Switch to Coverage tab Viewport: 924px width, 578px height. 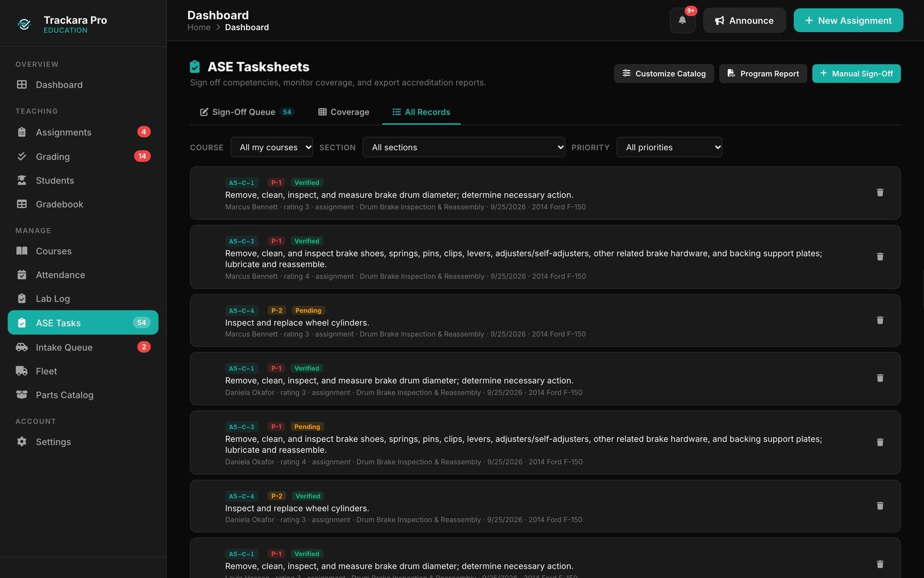click(344, 112)
